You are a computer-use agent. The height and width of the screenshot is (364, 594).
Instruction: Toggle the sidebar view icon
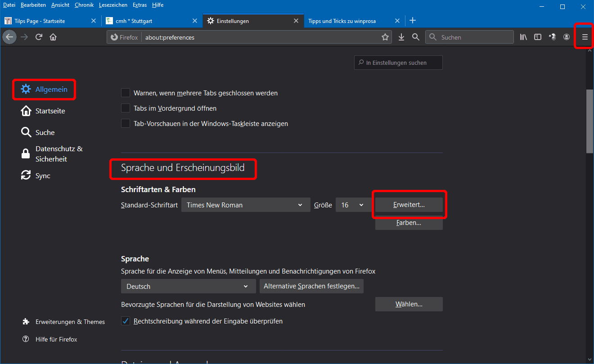point(538,37)
